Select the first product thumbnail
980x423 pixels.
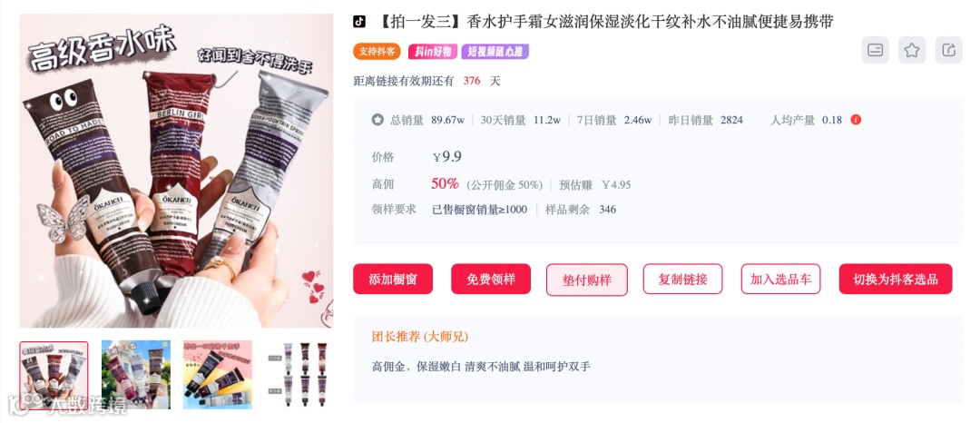[x=54, y=376]
